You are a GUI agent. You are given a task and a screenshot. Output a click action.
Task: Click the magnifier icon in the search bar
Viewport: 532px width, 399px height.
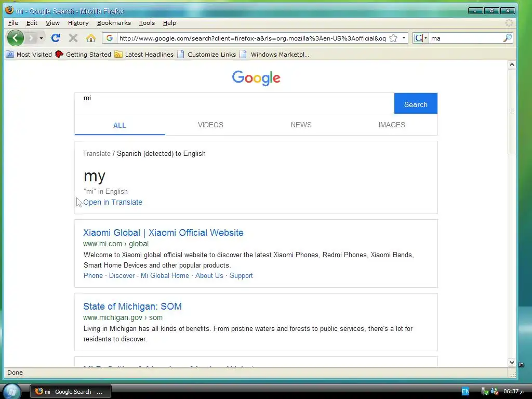[507, 38]
